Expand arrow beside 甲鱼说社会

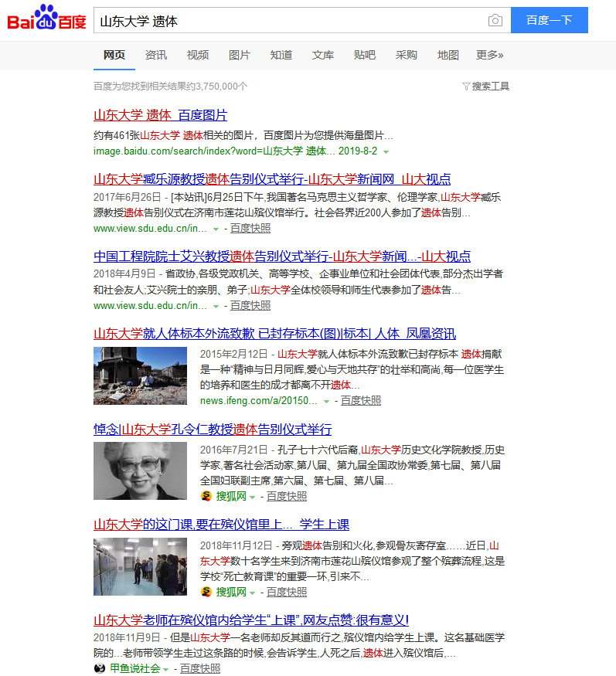(x=166, y=670)
